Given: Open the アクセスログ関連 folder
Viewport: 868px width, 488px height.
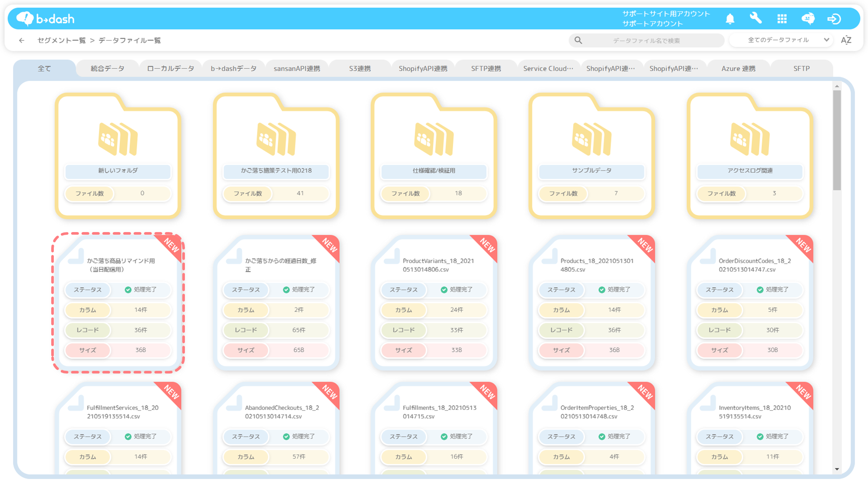Looking at the screenshot, I should (750, 155).
